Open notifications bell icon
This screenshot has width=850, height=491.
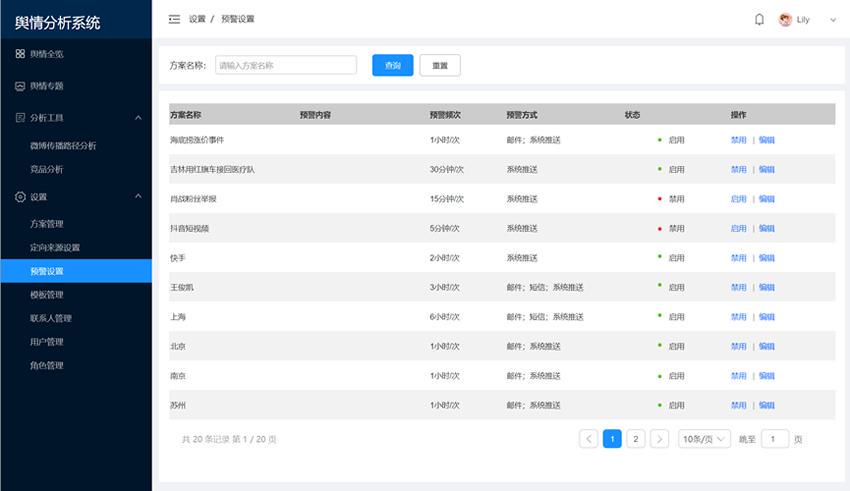[759, 20]
